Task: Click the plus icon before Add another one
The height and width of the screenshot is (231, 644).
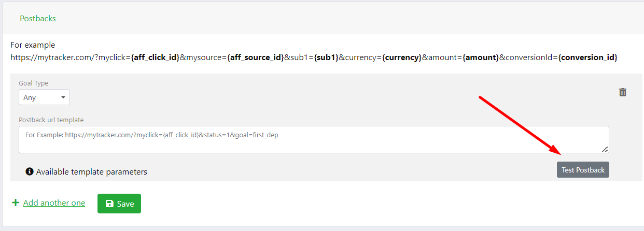Action: (16, 203)
